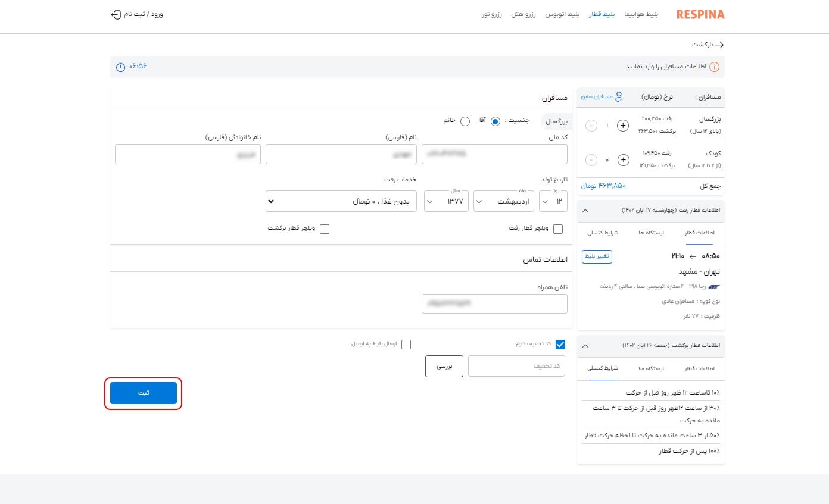
Task: Collapse the return train info panel chevron
Action: pyautogui.click(x=585, y=346)
